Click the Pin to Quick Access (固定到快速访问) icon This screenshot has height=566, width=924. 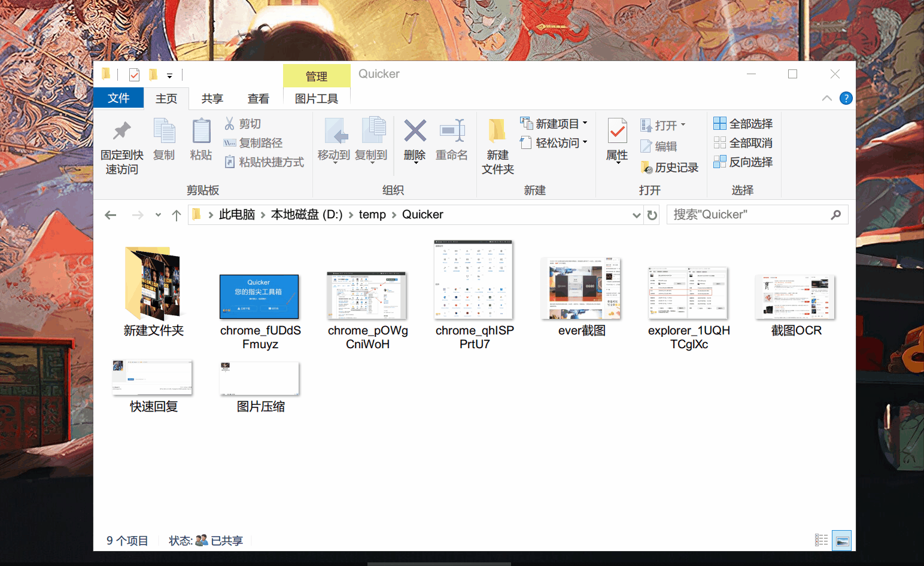pyautogui.click(x=122, y=131)
